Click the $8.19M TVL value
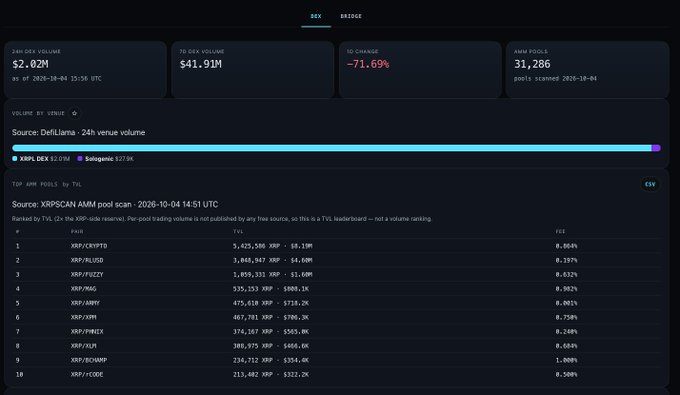680x395 pixels. pyautogui.click(x=301, y=246)
